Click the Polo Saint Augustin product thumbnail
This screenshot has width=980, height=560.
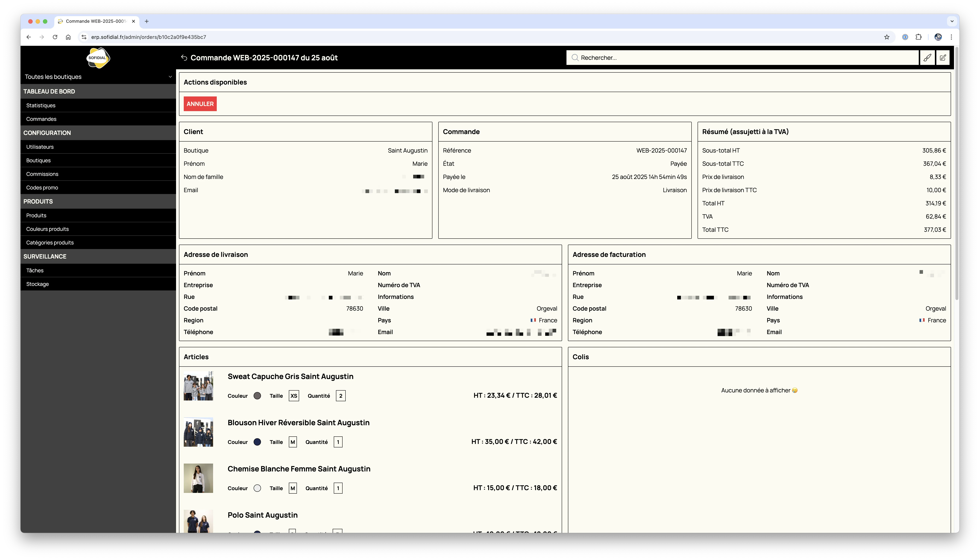(x=198, y=521)
